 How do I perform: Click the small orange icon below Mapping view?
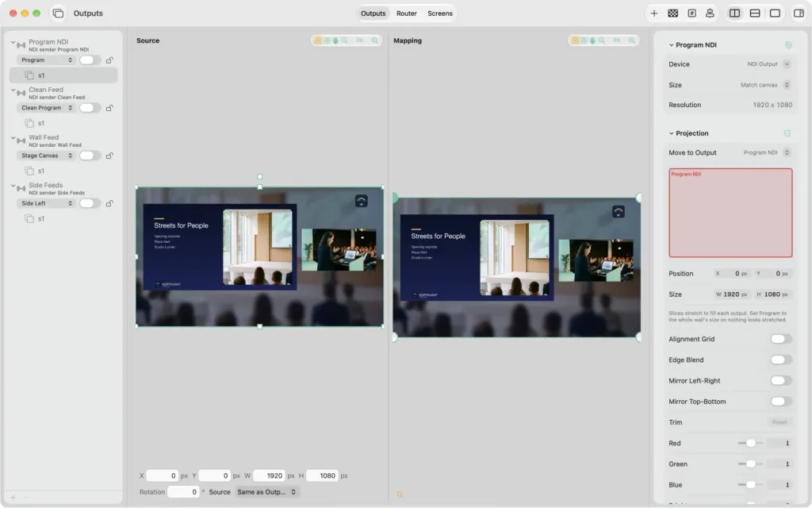coord(400,494)
